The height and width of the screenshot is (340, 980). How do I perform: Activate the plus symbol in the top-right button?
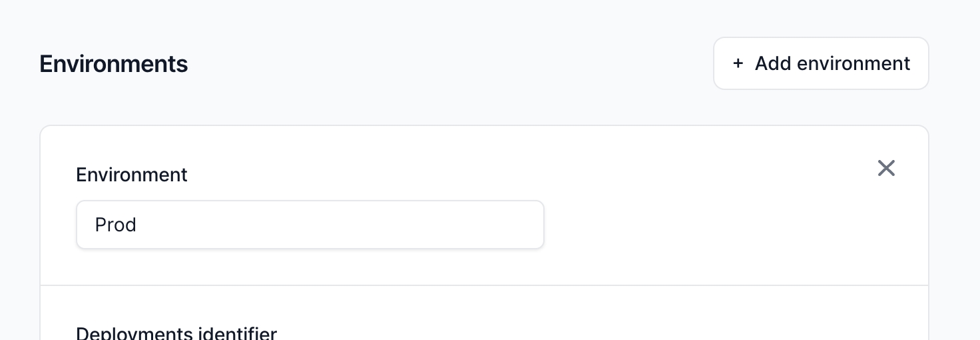tap(738, 63)
